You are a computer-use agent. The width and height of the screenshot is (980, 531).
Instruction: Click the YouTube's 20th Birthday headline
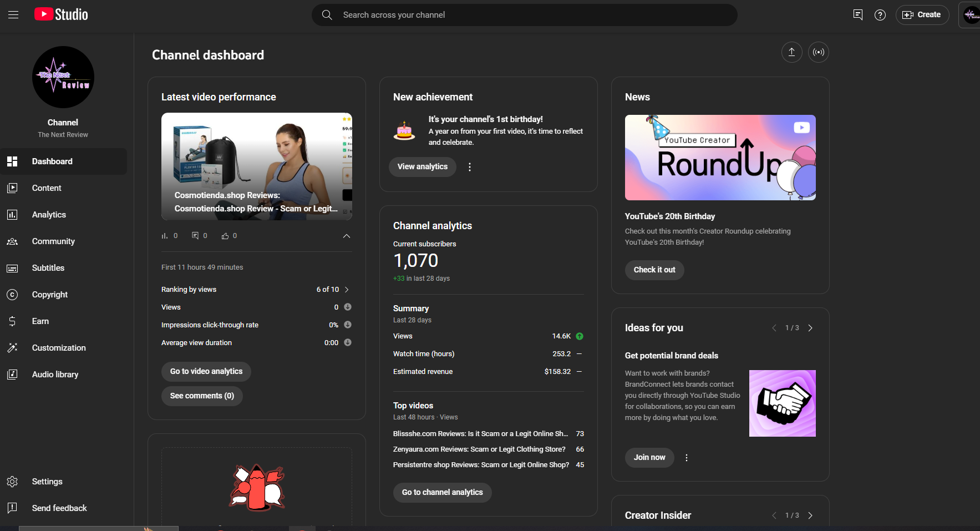(670, 216)
